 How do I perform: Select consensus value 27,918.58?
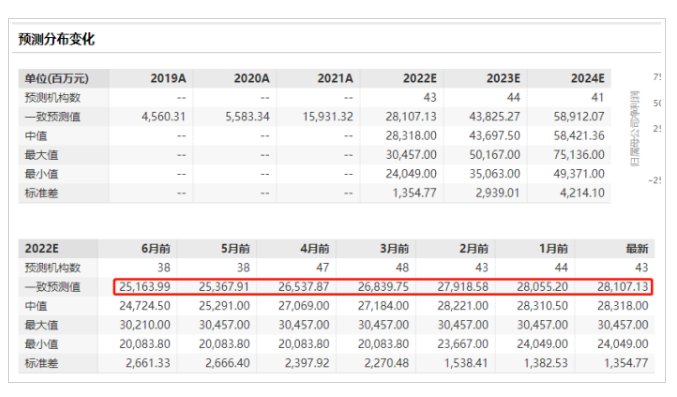click(x=463, y=287)
